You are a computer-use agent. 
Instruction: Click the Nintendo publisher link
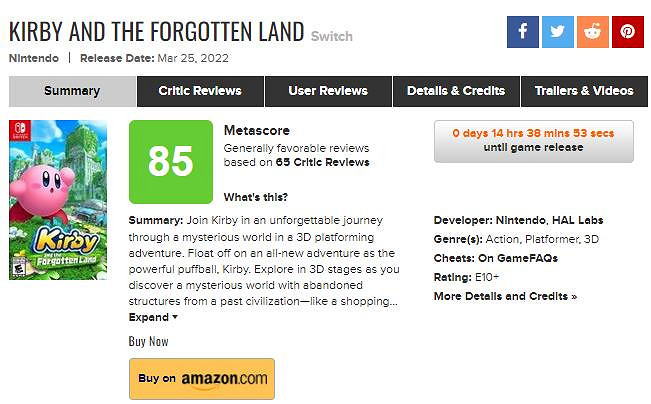33,58
